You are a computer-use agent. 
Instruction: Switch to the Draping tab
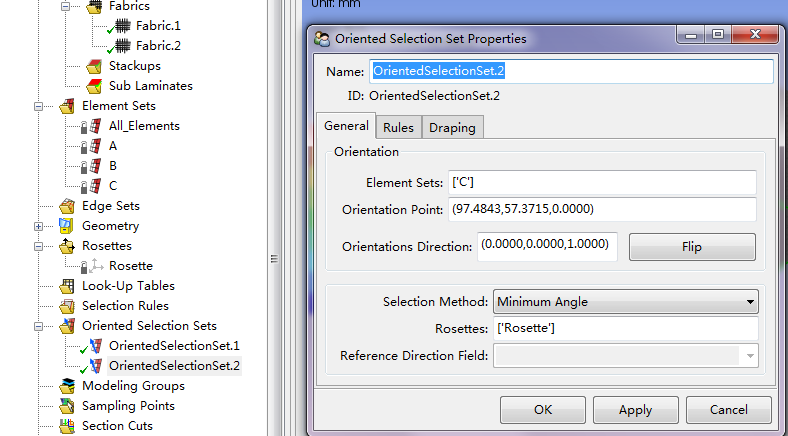(453, 127)
